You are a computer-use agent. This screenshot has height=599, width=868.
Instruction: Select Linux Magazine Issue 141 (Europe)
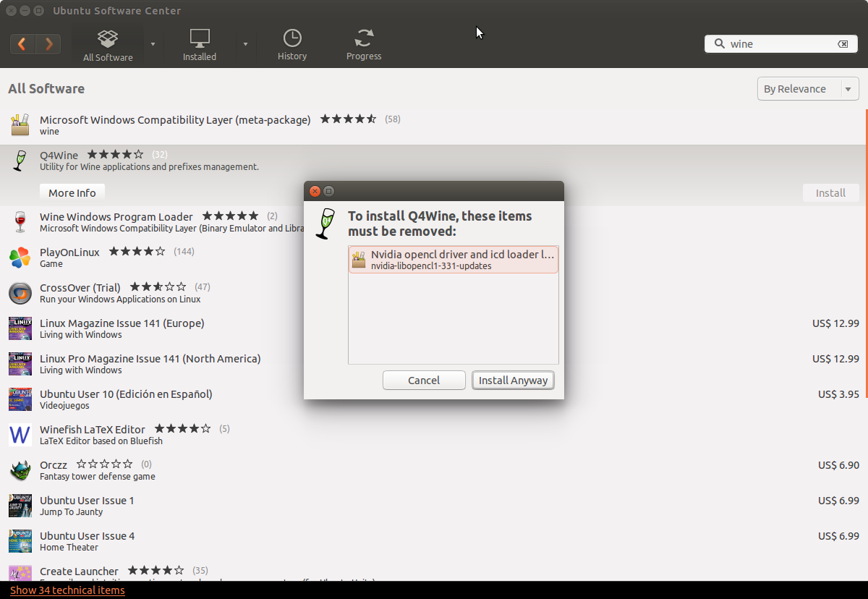pyautogui.click(x=122, y=323)
